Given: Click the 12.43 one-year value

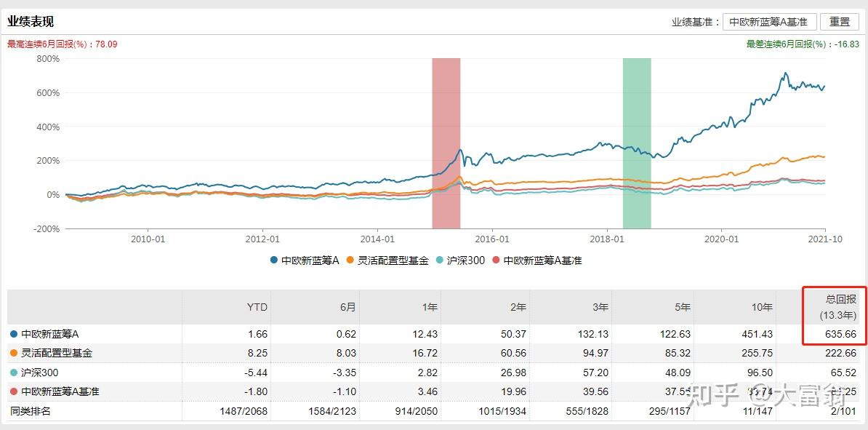Looking at the screenshot, I should 424,334.
